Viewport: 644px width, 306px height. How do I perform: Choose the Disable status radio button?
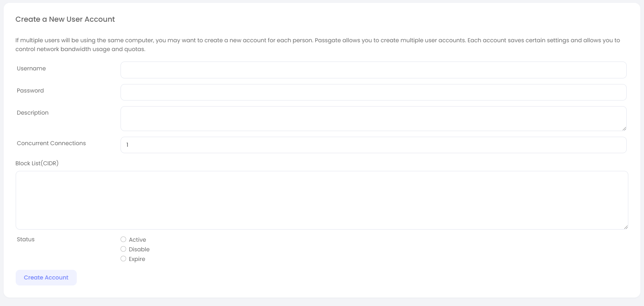(123, 249)
